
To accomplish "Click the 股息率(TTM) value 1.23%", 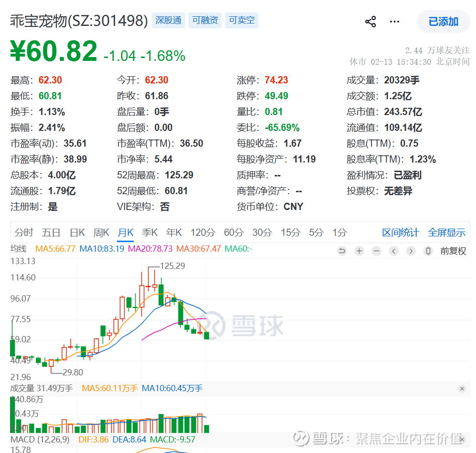I will (x=423, y=160).
